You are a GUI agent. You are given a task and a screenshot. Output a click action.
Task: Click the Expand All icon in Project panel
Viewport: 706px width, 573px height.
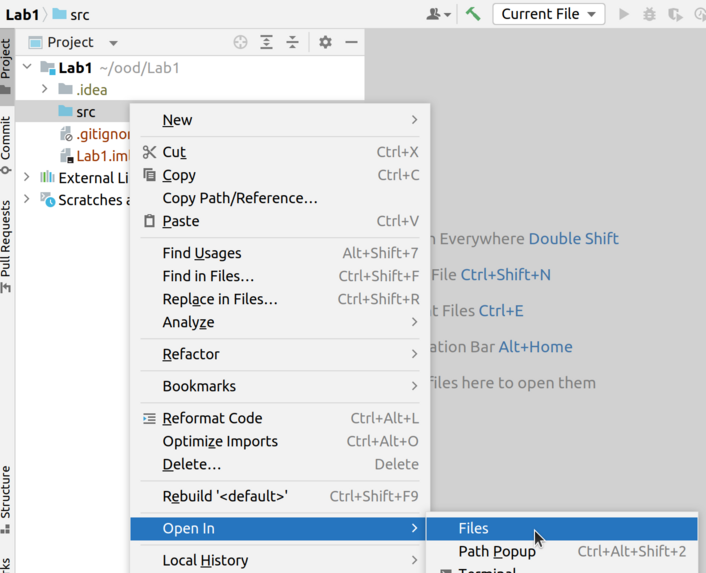point(266,43)
